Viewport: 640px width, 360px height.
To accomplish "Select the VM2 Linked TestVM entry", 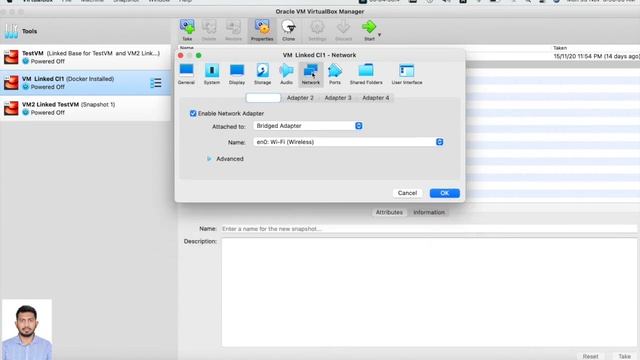I will coord(85,109).
